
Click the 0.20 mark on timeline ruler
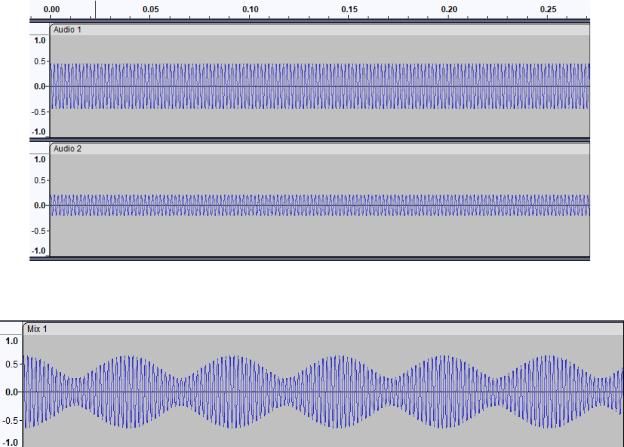(449, 9)
